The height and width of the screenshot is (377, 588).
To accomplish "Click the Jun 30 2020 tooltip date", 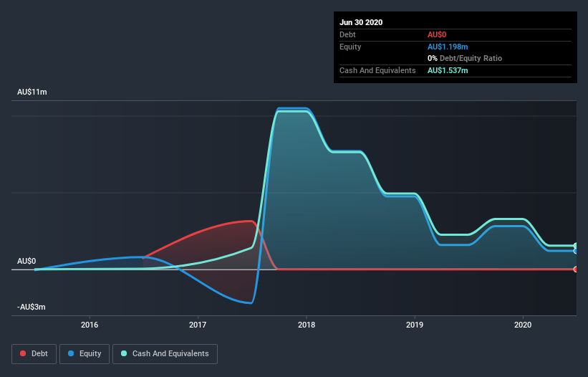I will 361,22.
